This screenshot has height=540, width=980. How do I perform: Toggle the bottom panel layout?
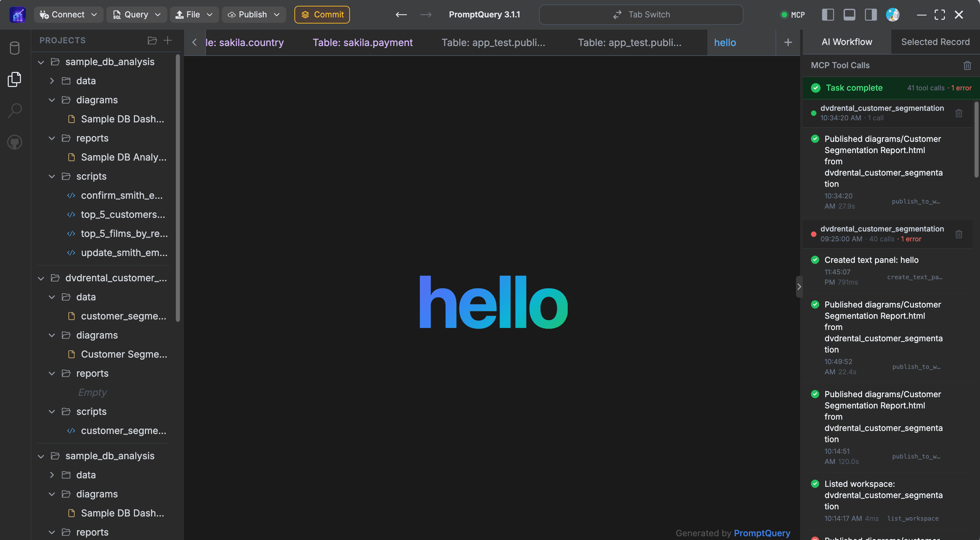tap(849, 15)
